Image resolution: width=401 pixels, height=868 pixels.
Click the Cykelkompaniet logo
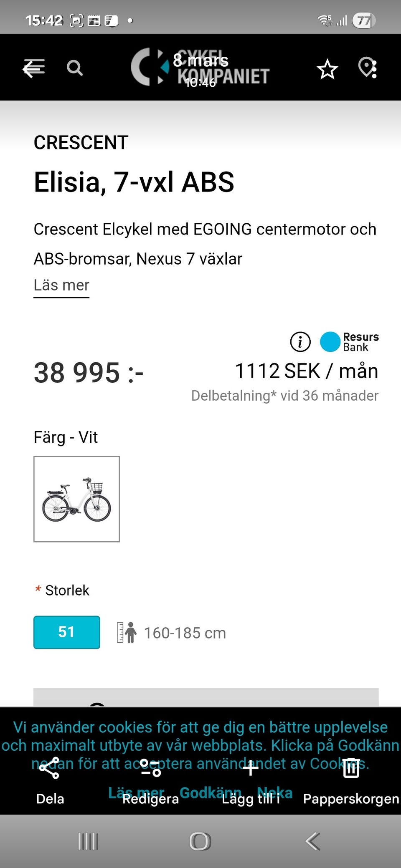(200, 68)
